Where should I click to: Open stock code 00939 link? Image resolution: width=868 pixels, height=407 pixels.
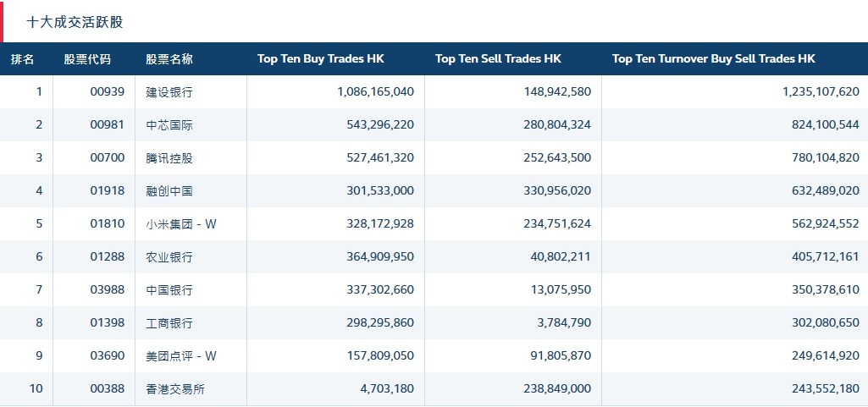[108, 92]
